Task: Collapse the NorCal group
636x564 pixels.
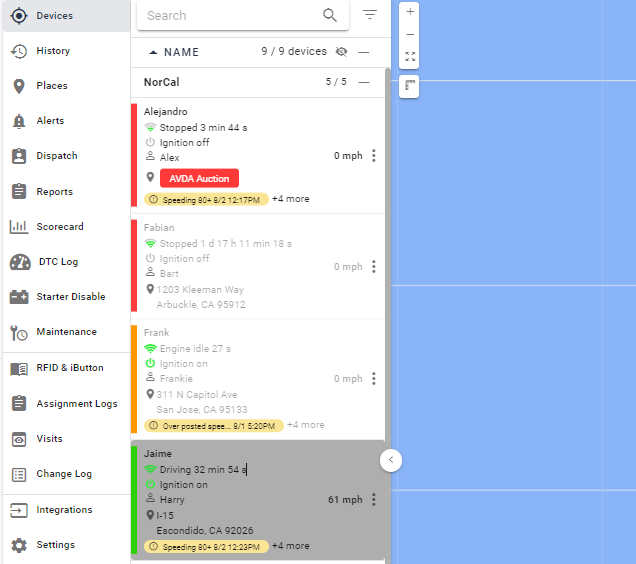Action: [x=364, y=82]
